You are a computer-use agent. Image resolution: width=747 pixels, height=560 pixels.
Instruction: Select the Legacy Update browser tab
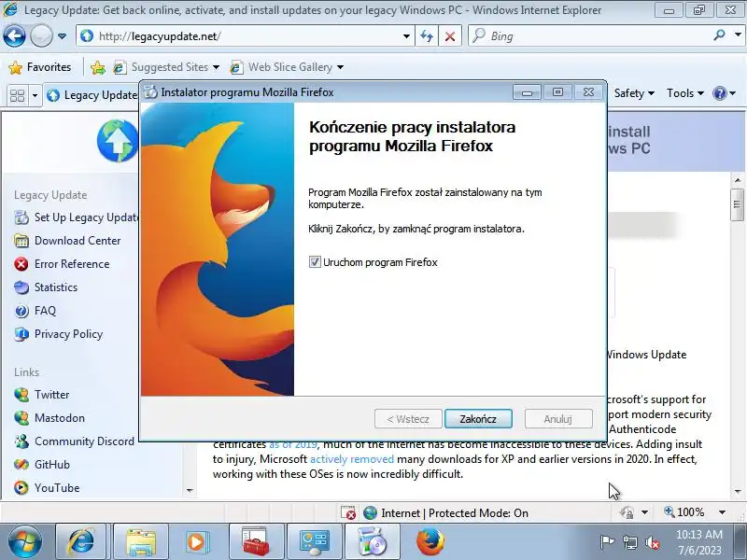(92, 95)
